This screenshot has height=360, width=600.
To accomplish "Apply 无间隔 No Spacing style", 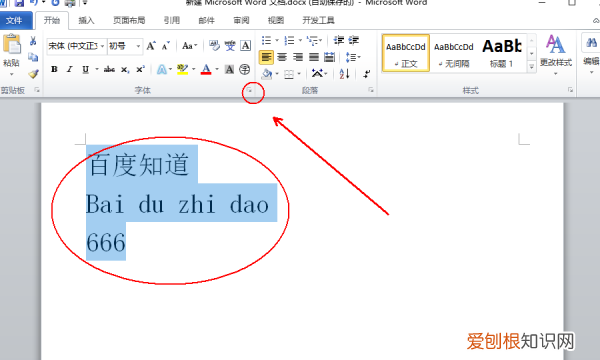I will pyautogui.click(x=454, y=53).
